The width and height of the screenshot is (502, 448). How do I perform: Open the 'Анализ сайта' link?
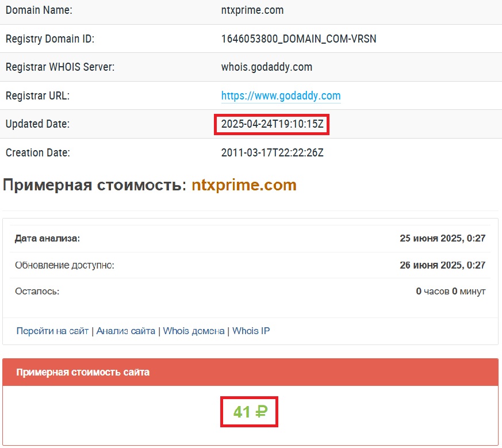(x=125, y=331)
